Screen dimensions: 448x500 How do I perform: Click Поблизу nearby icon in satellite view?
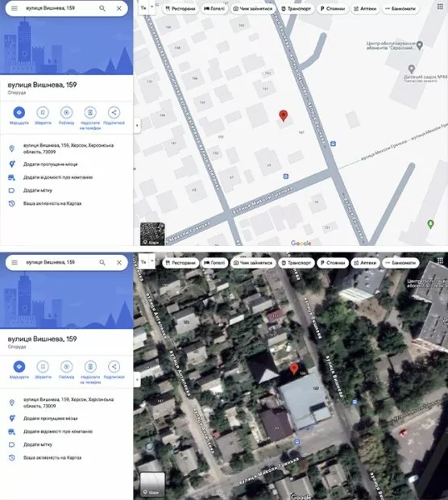[66, 367]
